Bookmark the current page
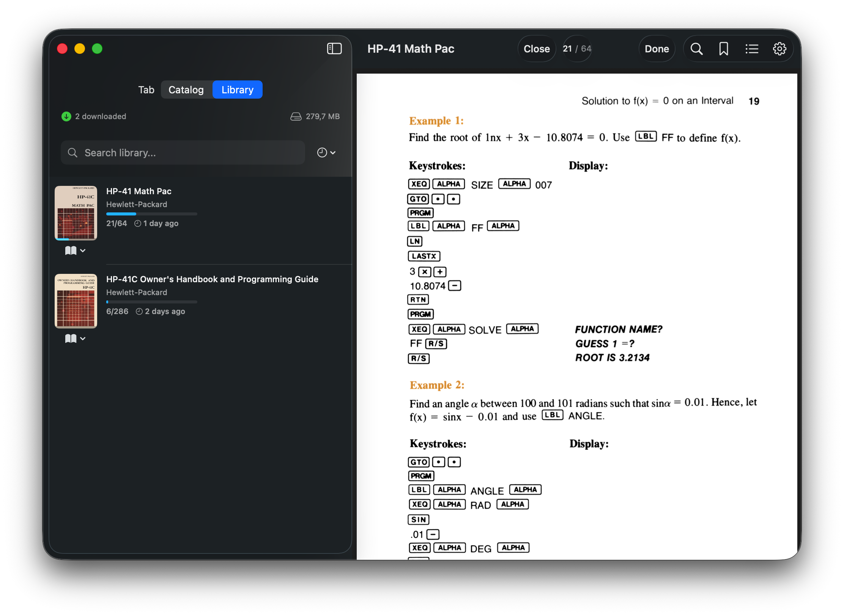Image resolution: width=844 pixels, height=616 pixels. pos(724,49)
